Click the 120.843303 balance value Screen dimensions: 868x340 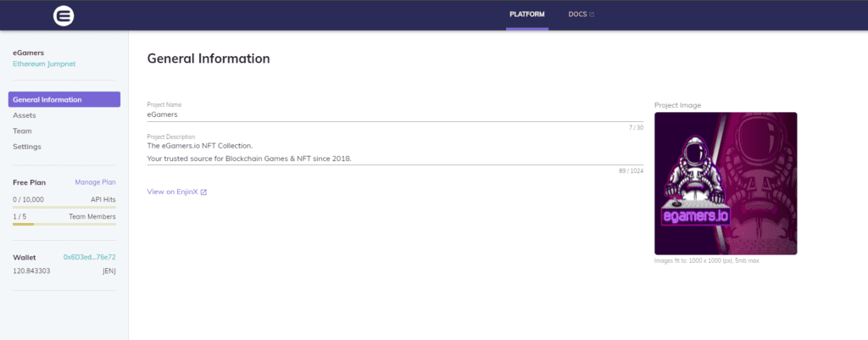[31, 270]
